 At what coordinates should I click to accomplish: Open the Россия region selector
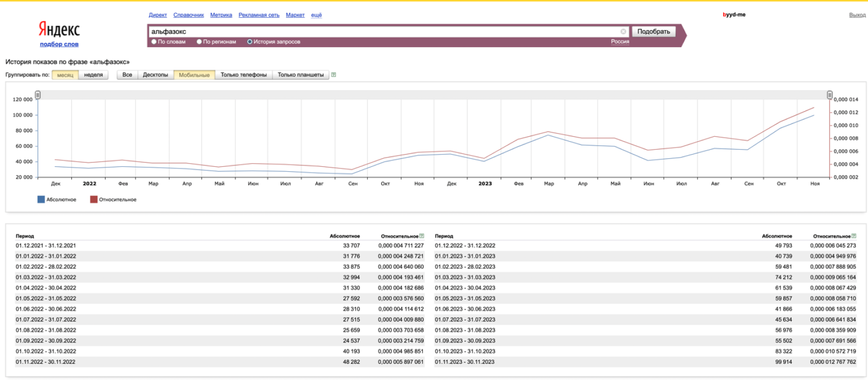[x=620, y=42]
